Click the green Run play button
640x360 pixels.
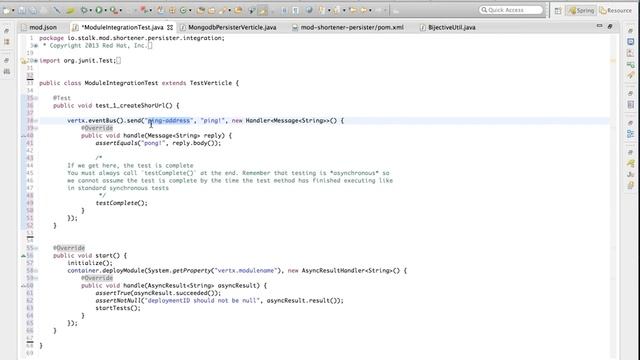click(x=99, y=10)
